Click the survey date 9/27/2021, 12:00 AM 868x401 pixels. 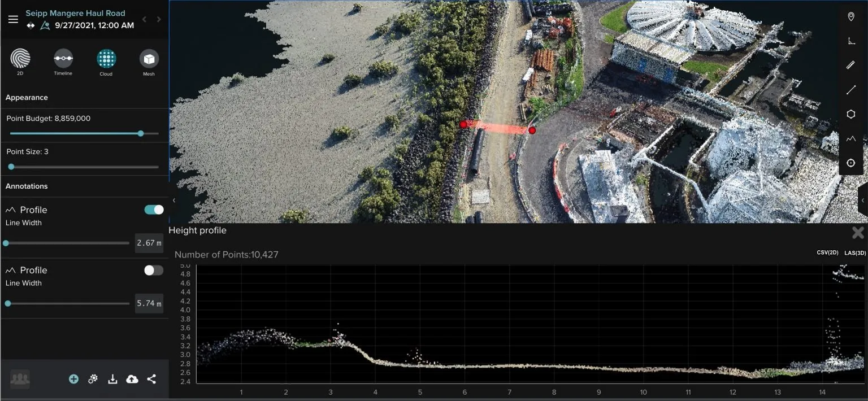[94, 25]
